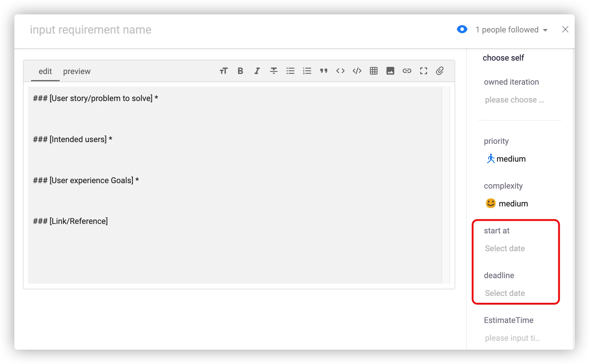Switch to the preview tab

(77, 71)
